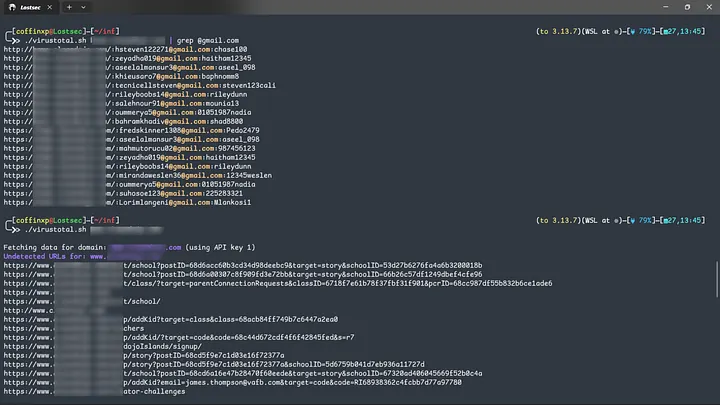The width and height of the screenshot is (720, 405).
Task: Click the output line containing 'bahramkhadiv'
Action: 124,121
